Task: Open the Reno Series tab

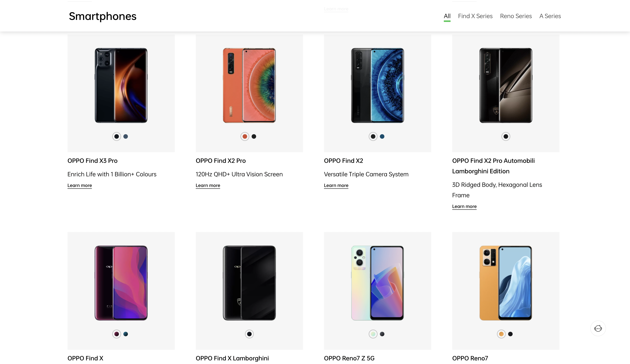Action: 516,16
